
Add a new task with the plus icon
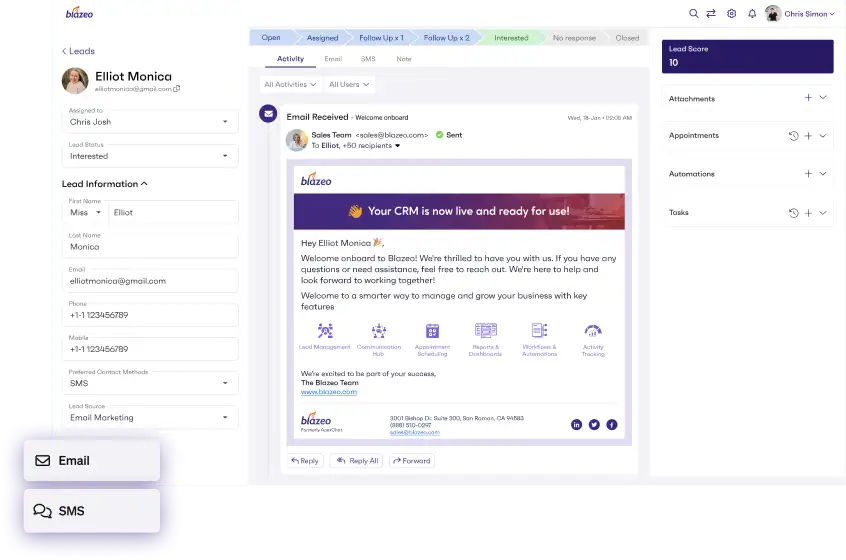tap(808, 213)
